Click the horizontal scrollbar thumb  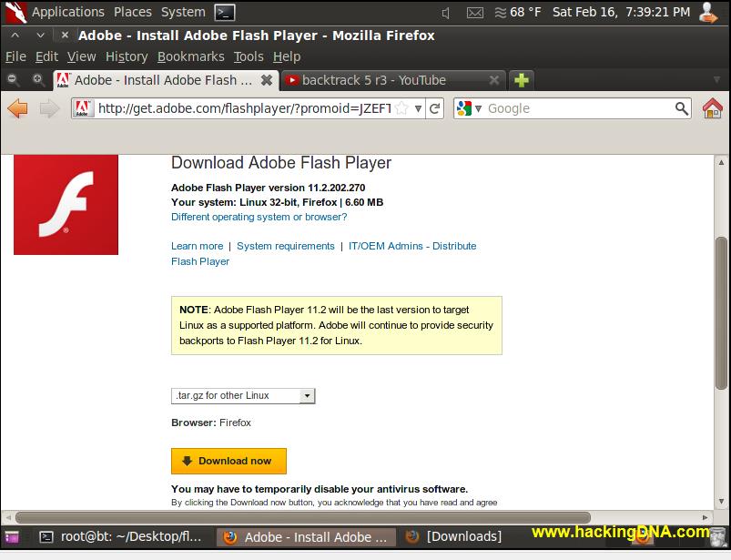click(303, 517)
